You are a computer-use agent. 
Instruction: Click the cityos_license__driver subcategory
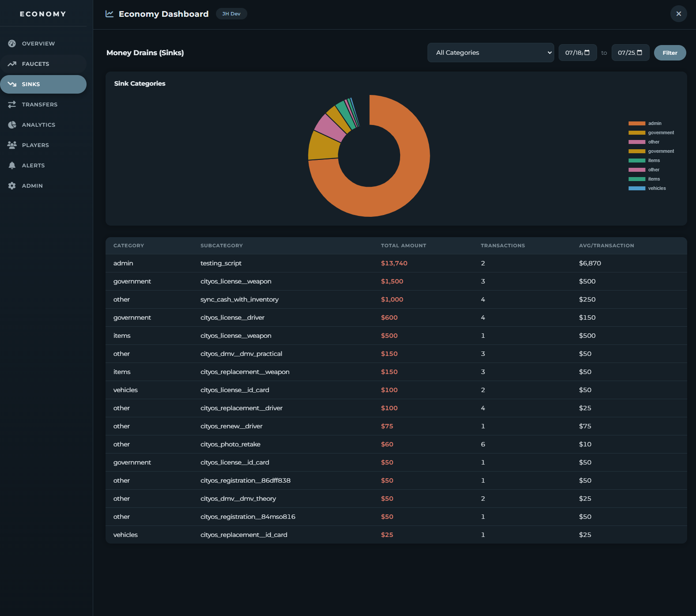232,317
